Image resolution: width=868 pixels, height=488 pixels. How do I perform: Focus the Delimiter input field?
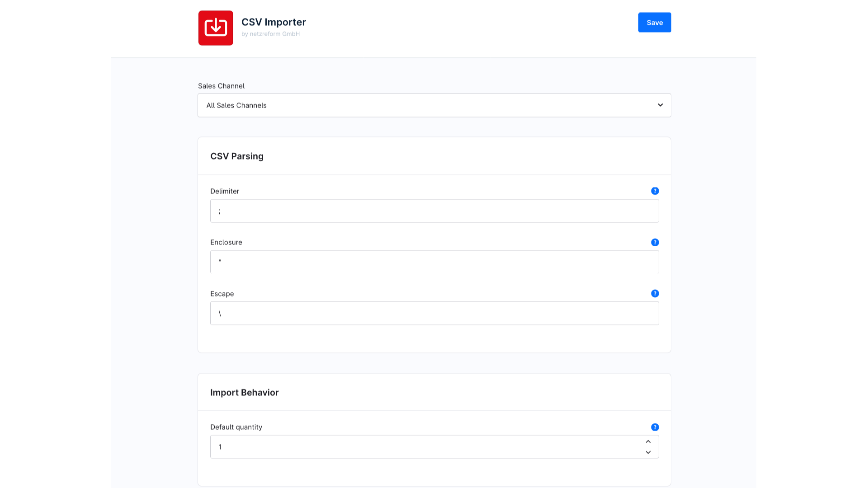tap(434, 211)
